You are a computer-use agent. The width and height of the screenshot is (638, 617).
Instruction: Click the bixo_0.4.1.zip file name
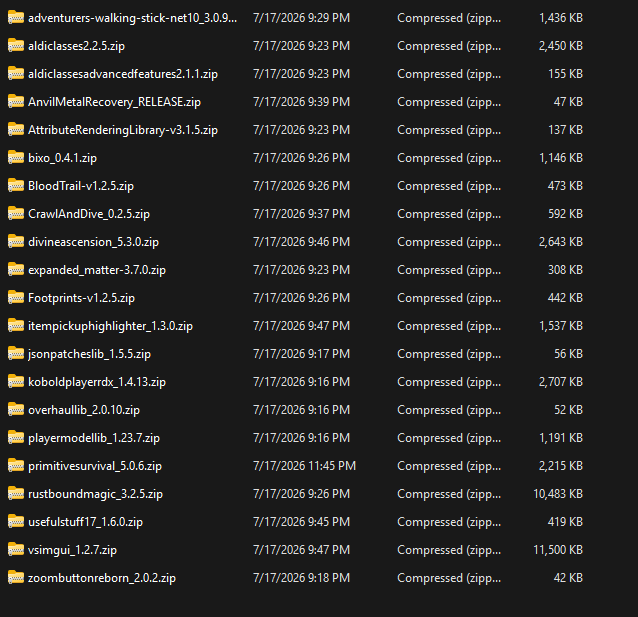(x=63, y=158)
